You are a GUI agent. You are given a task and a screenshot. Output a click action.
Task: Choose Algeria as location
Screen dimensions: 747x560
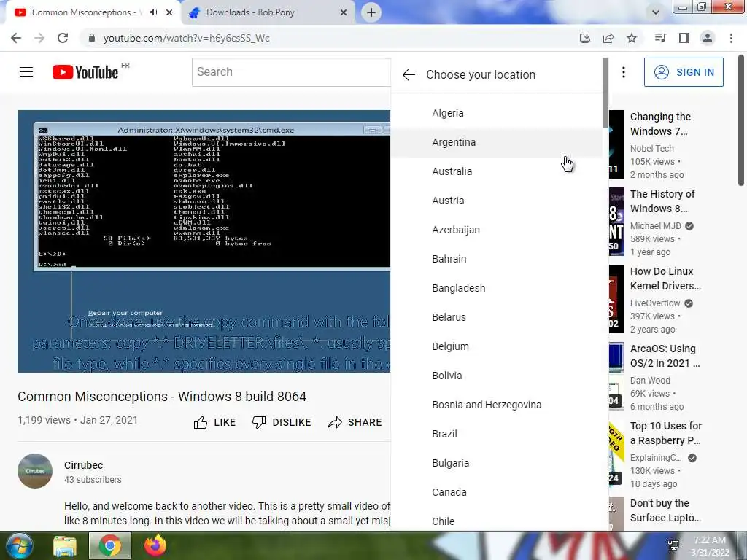pyautogui.click(x=496, y=113)
